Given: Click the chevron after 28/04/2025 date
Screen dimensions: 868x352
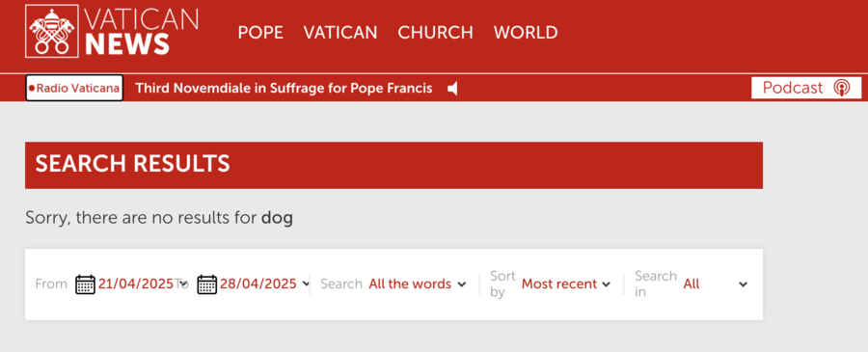Looking at the screenshot, I should (306, 284).
